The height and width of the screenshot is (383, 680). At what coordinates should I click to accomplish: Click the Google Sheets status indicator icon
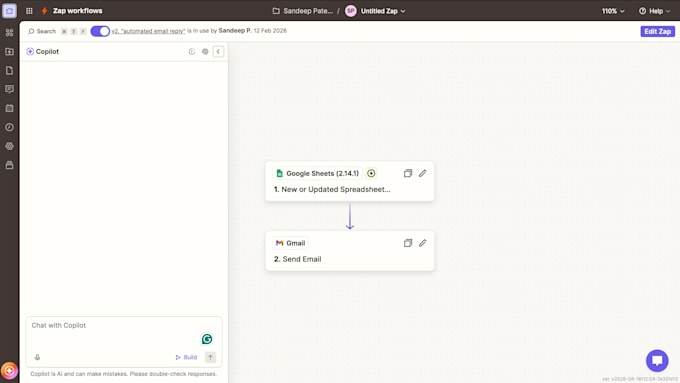pyautogui.click(x=371, y=173)
